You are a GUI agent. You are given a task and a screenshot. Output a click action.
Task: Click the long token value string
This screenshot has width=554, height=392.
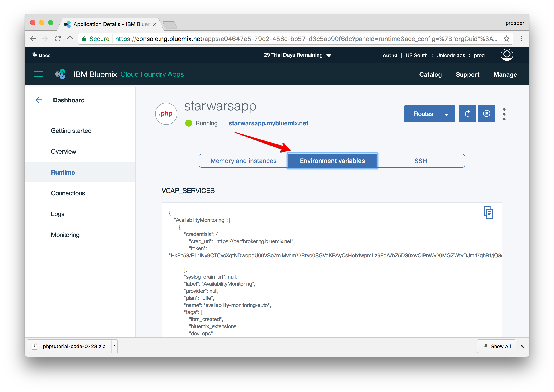point(335,255)
